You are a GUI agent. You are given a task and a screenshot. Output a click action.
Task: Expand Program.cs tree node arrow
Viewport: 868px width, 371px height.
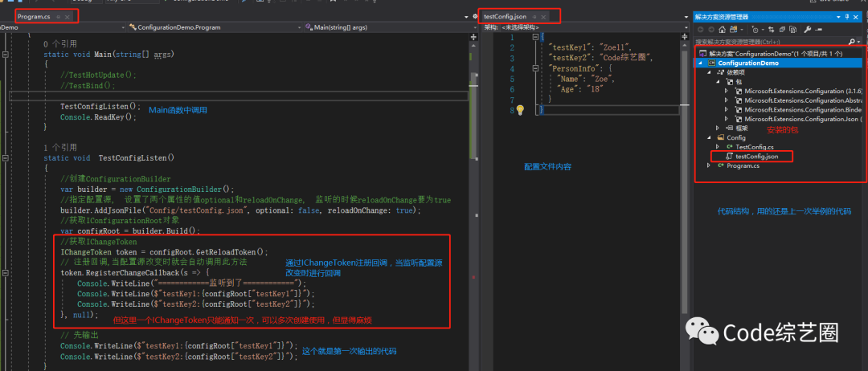point(708,165)
